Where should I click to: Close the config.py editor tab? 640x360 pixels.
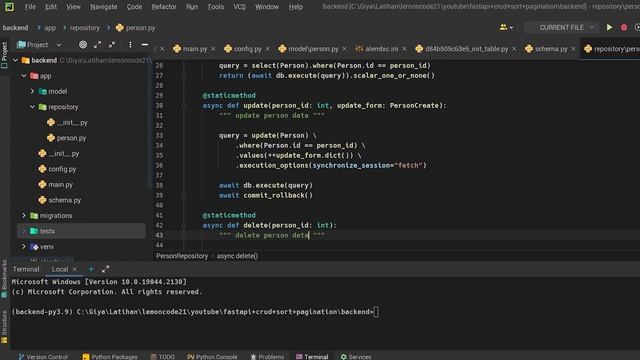pyautogui.click(x=267, y=49)
